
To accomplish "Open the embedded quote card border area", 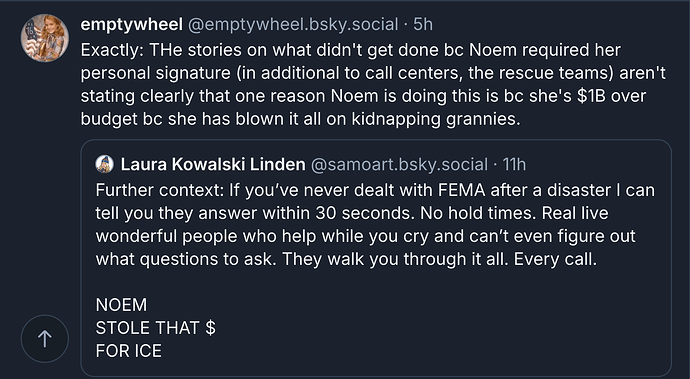I will pos(376,258).
